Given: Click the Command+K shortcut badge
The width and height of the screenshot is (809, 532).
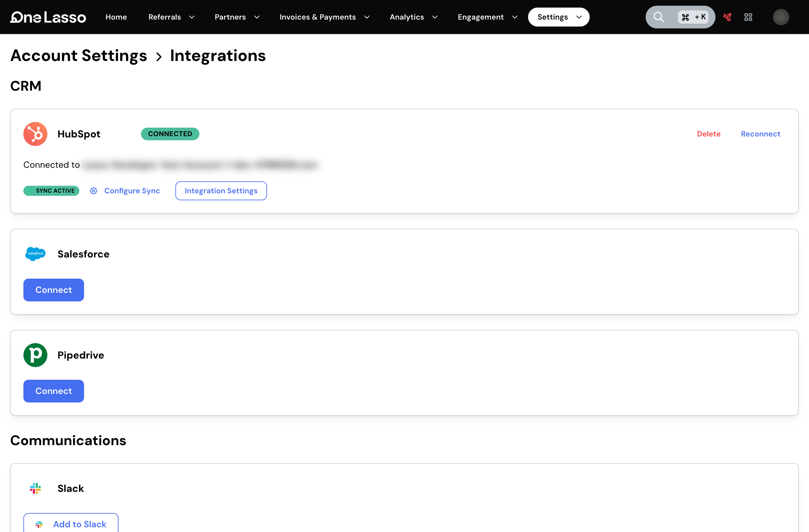Looking at the screenshot, I should click(x=693, y=17).
